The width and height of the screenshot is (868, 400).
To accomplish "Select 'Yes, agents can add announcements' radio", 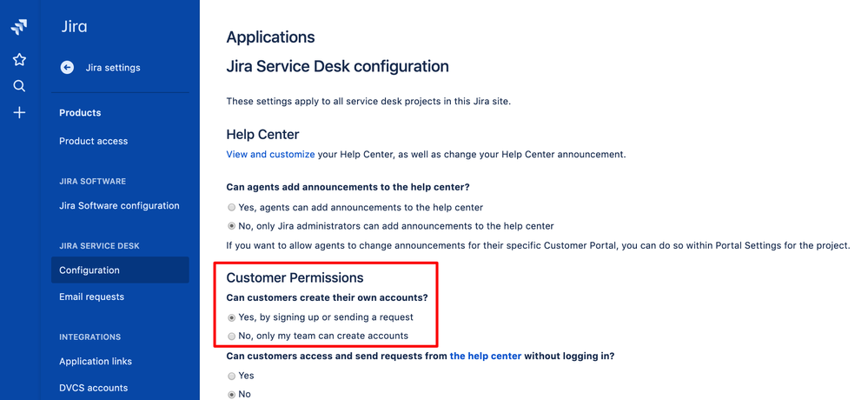I will coord(231,208).
